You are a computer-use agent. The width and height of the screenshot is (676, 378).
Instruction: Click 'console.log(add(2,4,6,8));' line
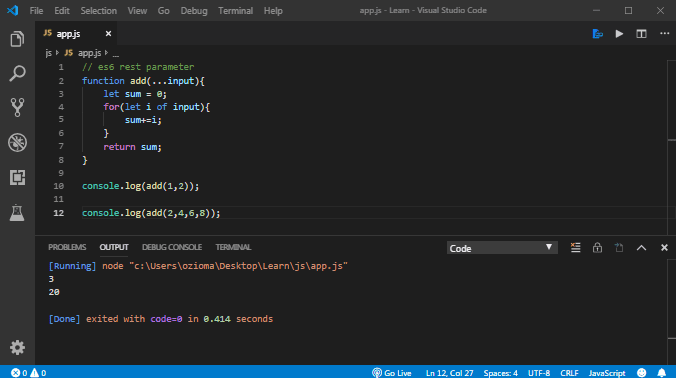tap(151, 213)
